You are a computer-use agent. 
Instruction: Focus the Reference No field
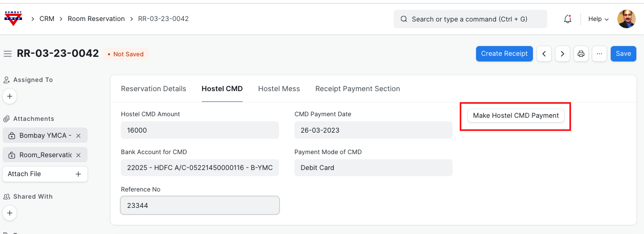click(200, 205)
